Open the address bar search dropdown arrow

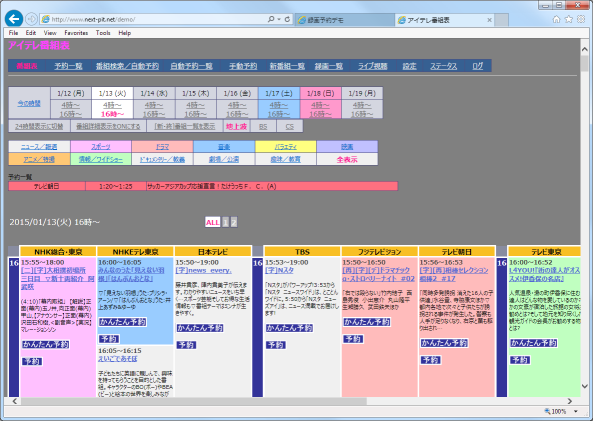click(279, 19)
